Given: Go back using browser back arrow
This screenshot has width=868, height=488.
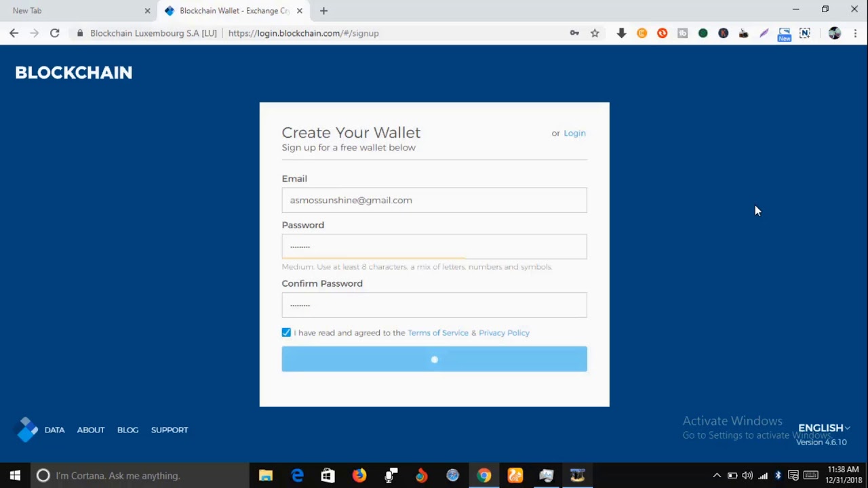Looking at the screenshot, I should pos(14,33).
